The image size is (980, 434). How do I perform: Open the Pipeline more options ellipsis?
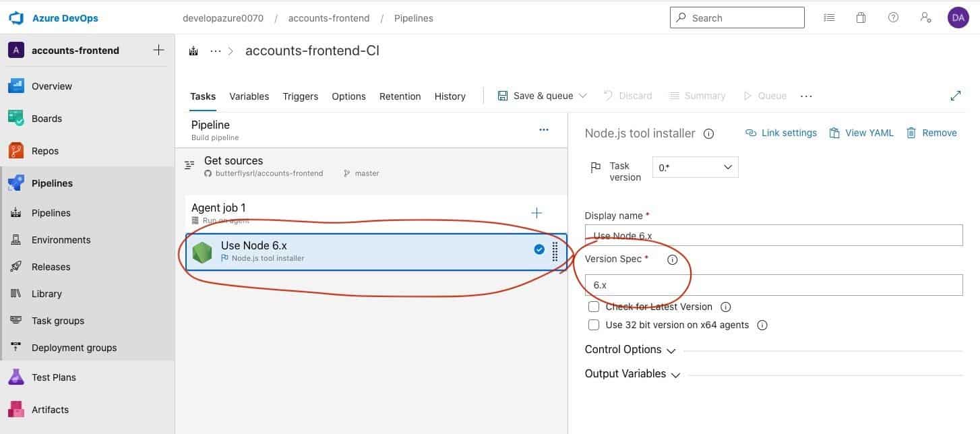[544, 130]
